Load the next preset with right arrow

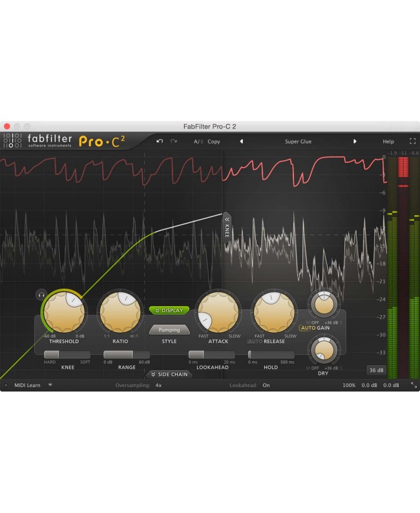tap(355, 141)
